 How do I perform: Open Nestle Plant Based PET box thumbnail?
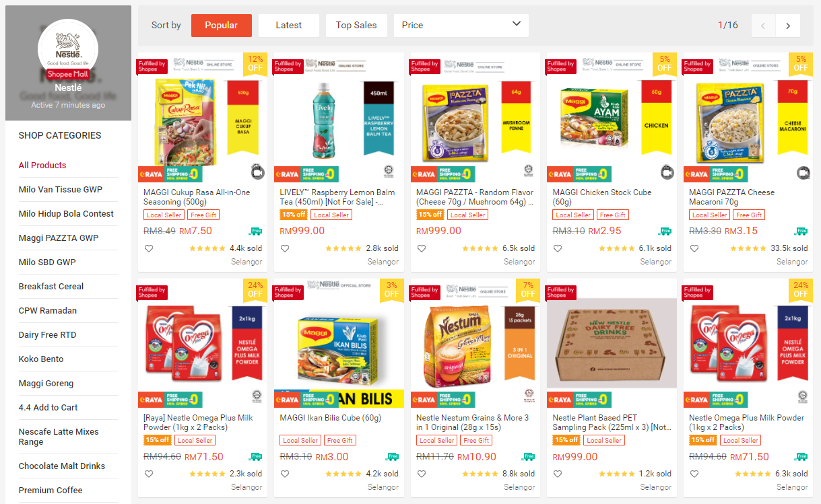click(x=612, y=343)
